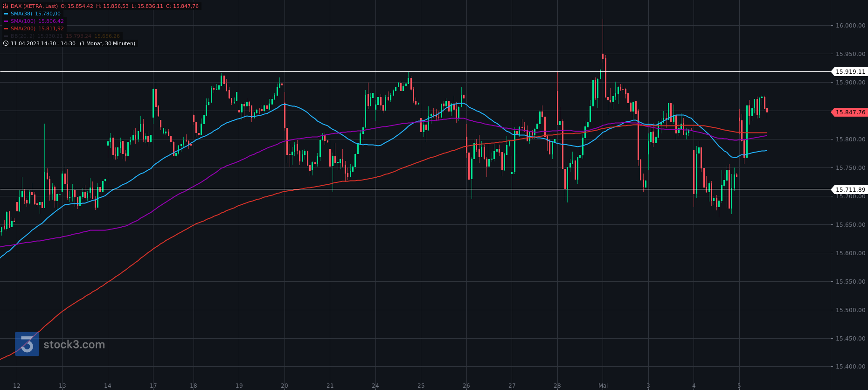Select the SMA(200) indicator label
The width and height of the screenshot is (868, 390).
[23, 29]
